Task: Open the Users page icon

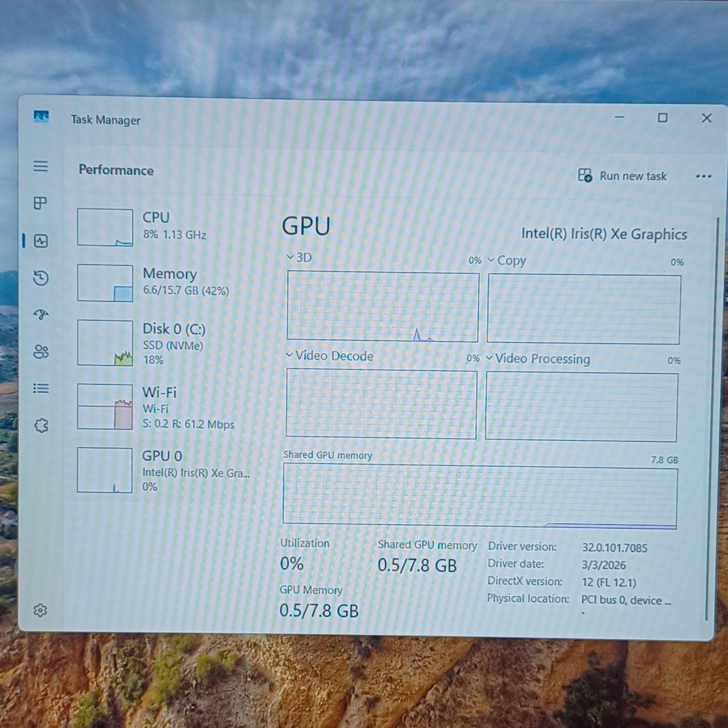Action: point(41,352)
